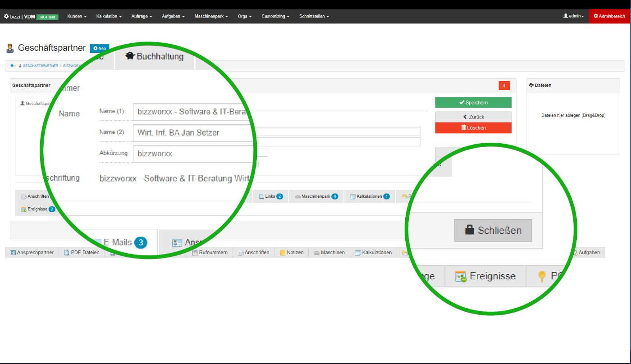631x364 pixels.
Task: Open the Anschriften tab next to Rufnummern
Action: pos(254,252)
